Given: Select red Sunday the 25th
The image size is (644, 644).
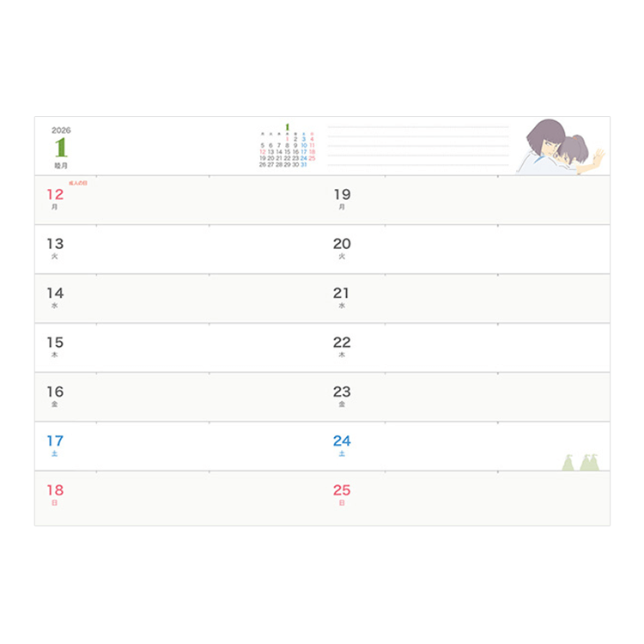Looking at the screenshot, I should click(x=342, y=491).
